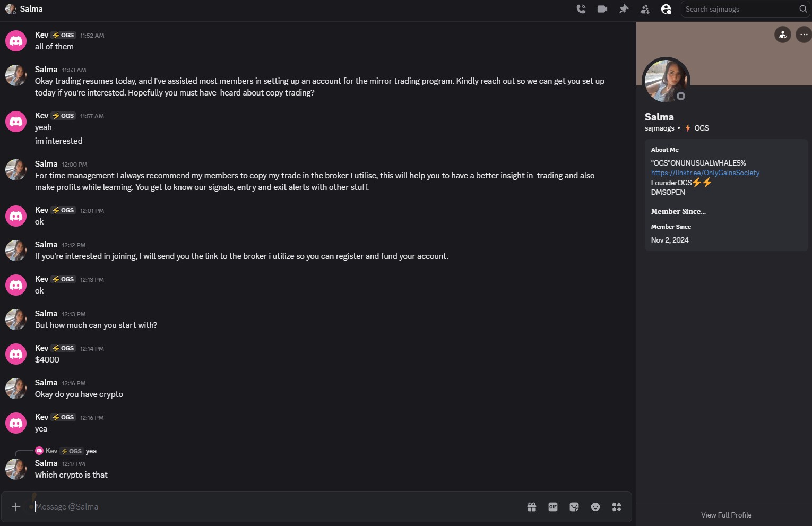The height and width of the screenshot is (526, 812).
Task: Click the friend status button on profile
Action: 783,35
